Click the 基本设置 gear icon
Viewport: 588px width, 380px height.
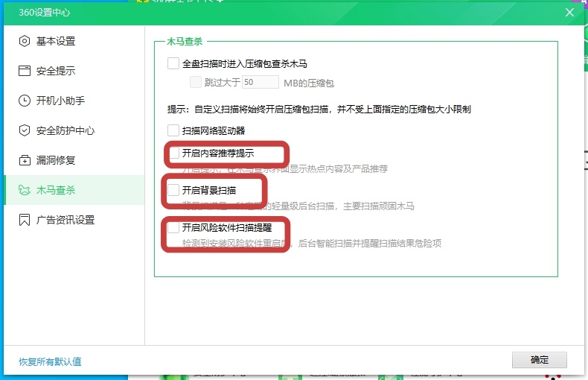[25, 41]
